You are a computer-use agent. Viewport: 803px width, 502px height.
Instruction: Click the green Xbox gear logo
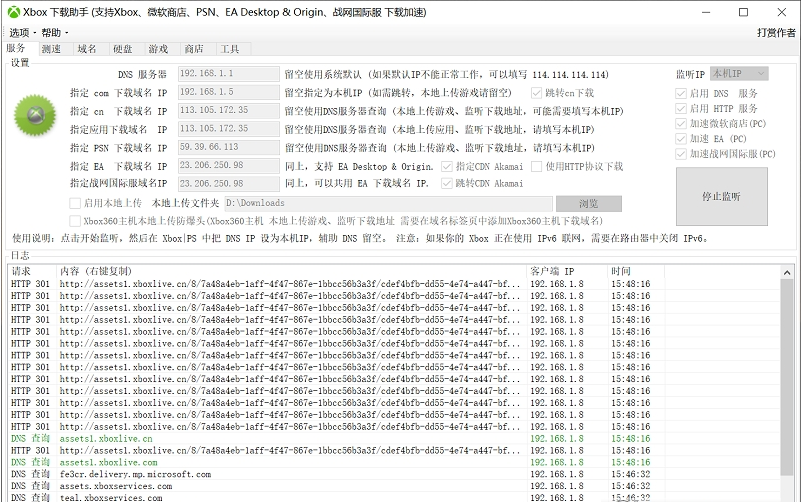(x=35, y=115)
